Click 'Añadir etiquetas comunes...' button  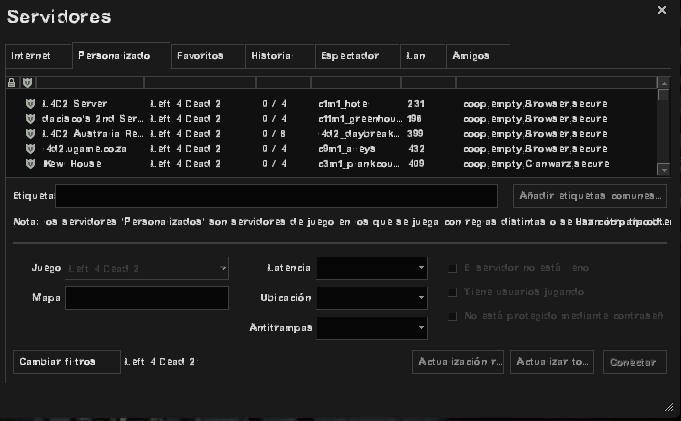click(590, 196)
